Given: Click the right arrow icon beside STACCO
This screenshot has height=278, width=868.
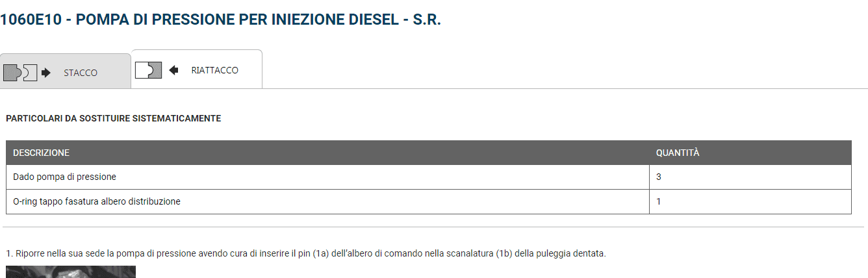Looking at the screenshot, I should [x=46, y=73].
